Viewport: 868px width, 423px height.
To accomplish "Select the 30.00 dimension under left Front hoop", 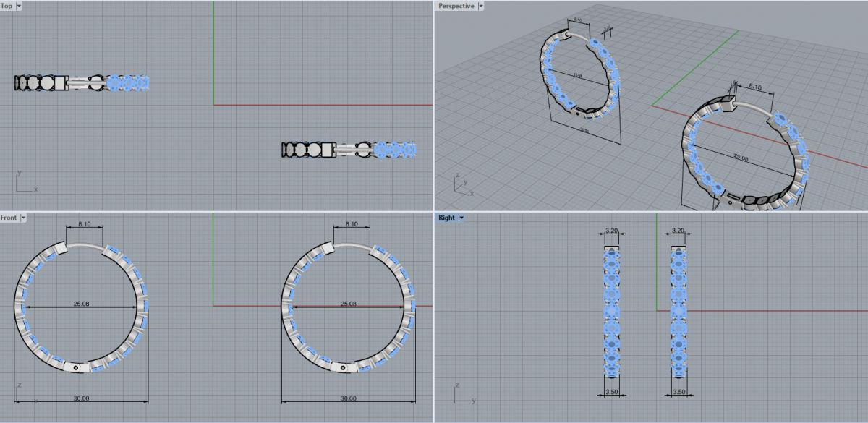I will 81,398.
